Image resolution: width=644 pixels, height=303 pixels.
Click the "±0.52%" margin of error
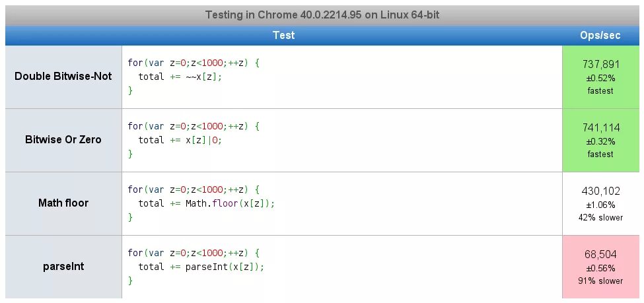click(600, 78)
